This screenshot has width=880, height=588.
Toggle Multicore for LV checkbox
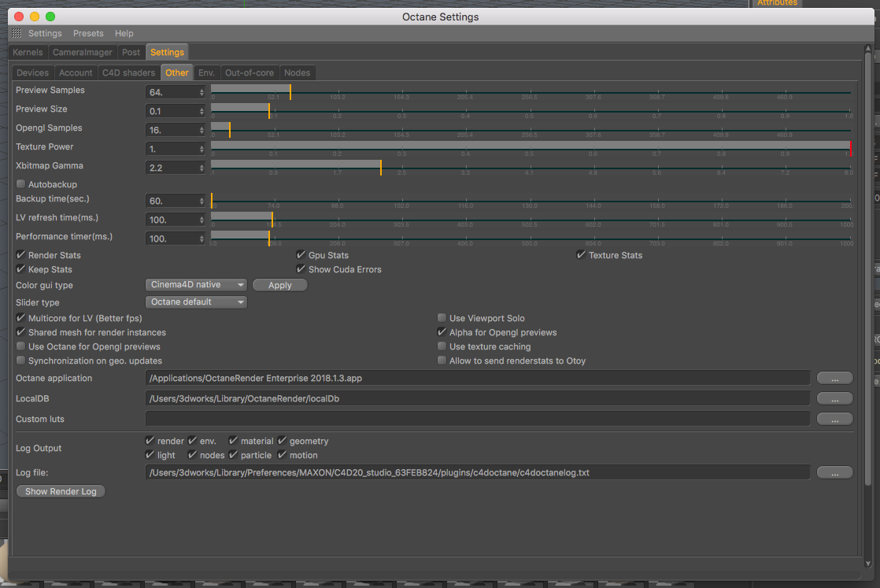pyautogui.click(x=20, y=317)
